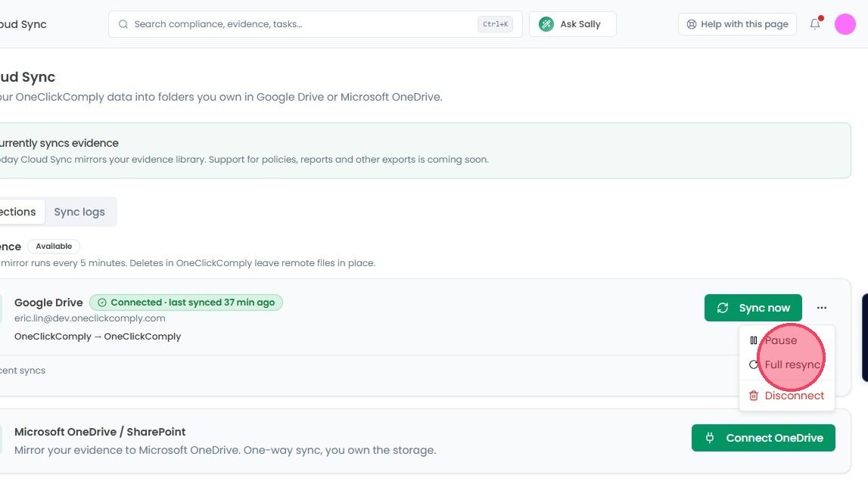Viewport: 868px width, 484px height.
Task: Switch to the Sync logs tab
Action: click(79, 212)
